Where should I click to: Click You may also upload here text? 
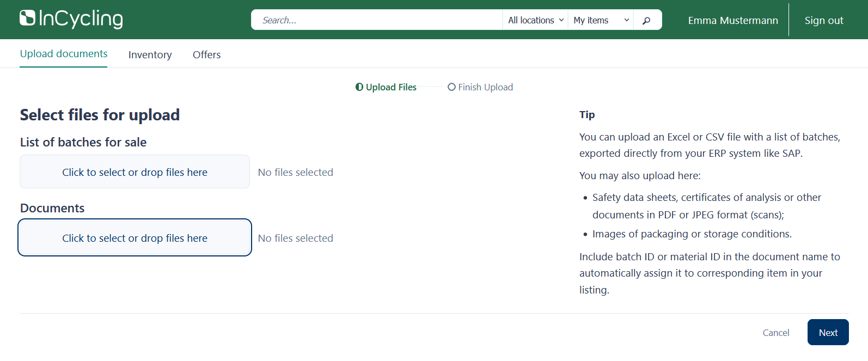(640, 175)
